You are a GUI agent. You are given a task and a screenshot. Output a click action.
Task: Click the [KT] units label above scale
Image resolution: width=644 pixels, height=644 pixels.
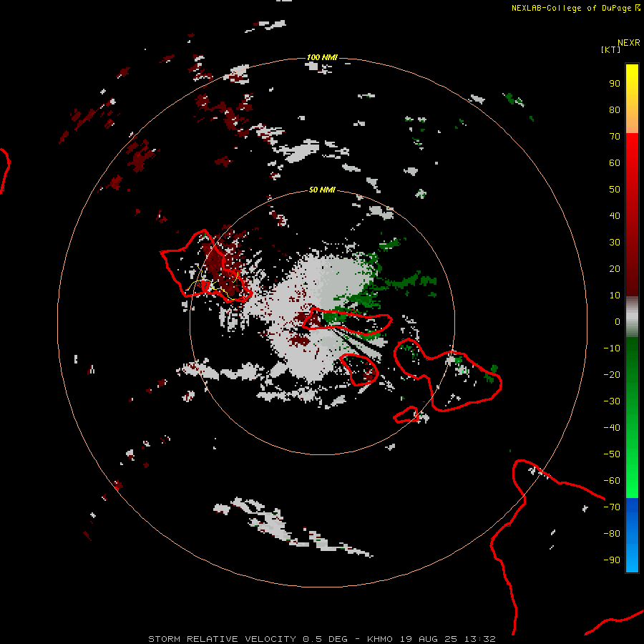coord(610,49)
